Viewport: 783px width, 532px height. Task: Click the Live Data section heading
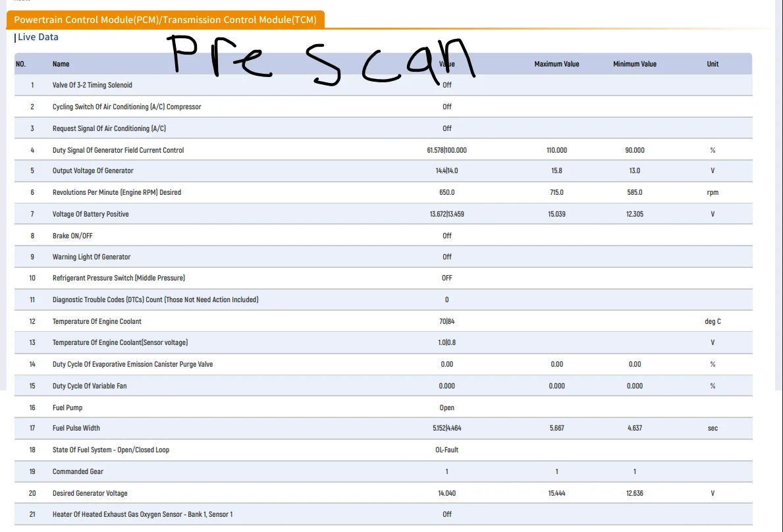point(38,38)
